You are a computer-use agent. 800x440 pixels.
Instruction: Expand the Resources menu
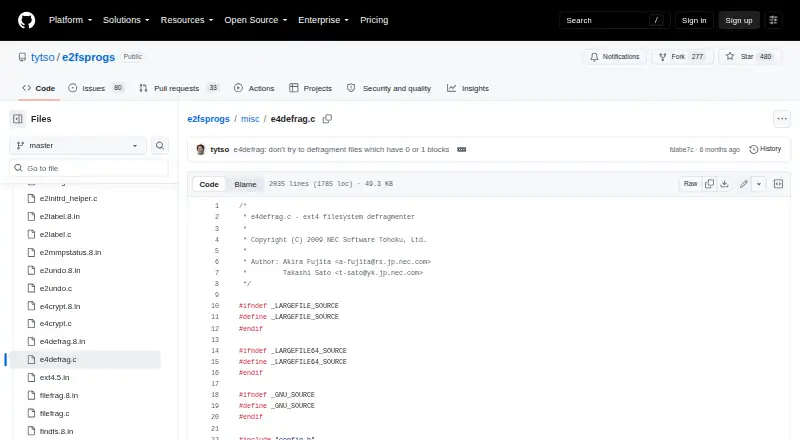[187, 20]
